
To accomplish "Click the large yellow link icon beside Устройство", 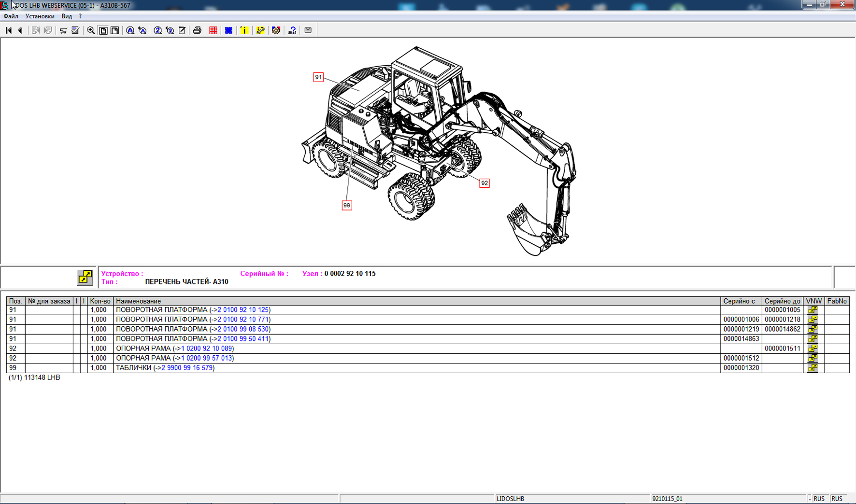I will tap(85, 277).
